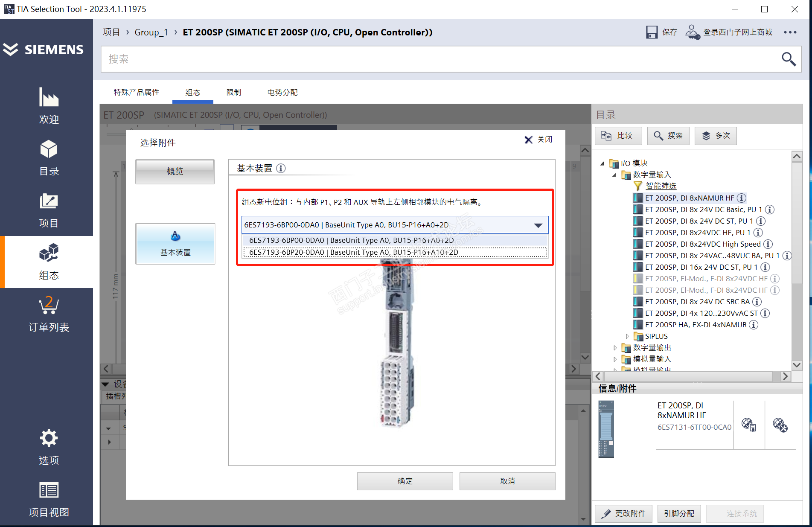The width and height of the screenshot is (812, 527).
Task: Select ET 200SP, DI 8x24VDC HF module
Action: point(698,233)
